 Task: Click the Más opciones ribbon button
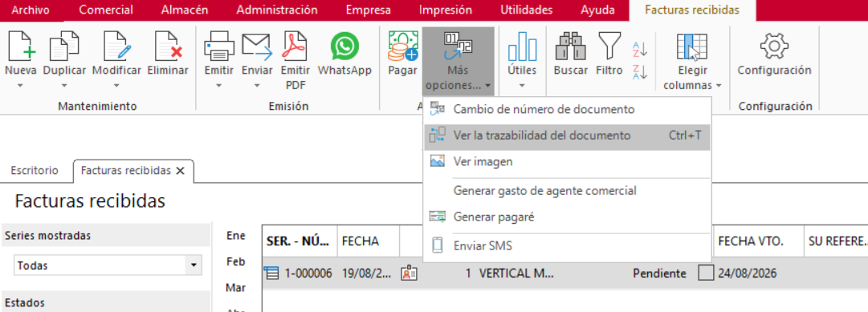coord(458,61)
